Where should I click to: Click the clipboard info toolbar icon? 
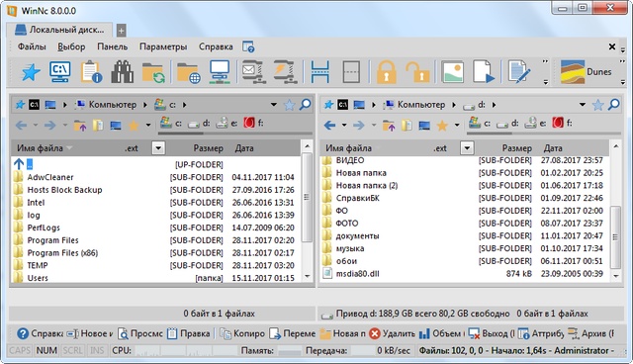point(91,72)
